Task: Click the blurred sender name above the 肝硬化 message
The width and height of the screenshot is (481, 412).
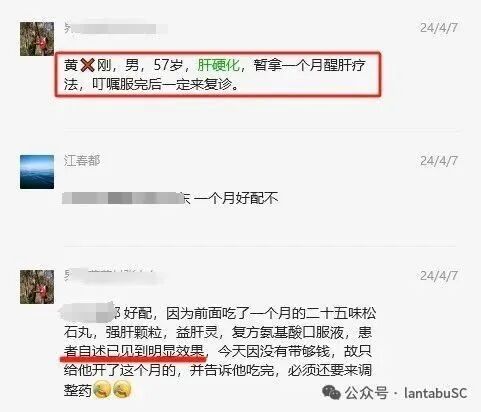Action: (115, 28)
